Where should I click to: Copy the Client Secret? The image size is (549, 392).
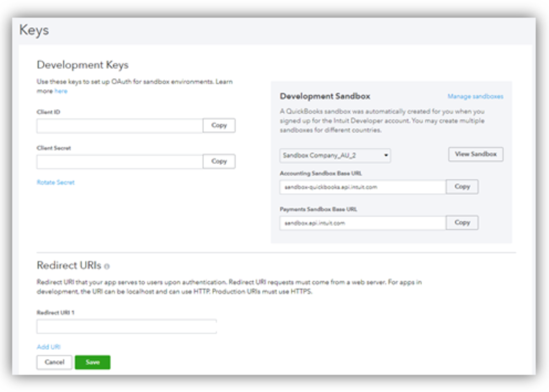coord(219,161)
